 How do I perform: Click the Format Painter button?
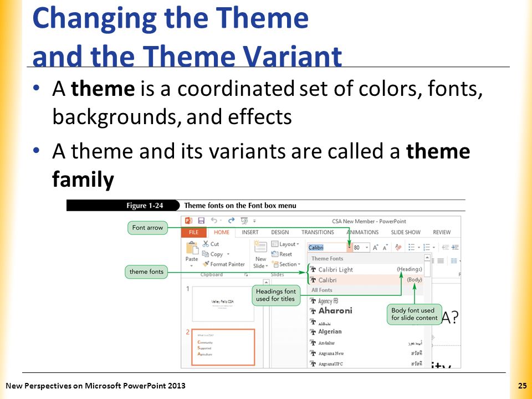pos(223,264)
